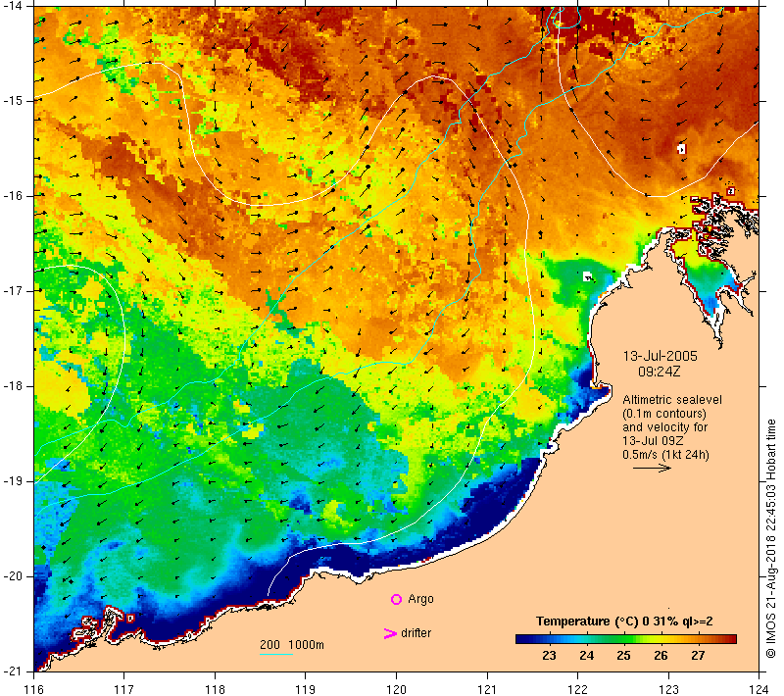784x696 pixels.
Task: Click the 25 tick on temperature scale
Action: tap(623, 656)
